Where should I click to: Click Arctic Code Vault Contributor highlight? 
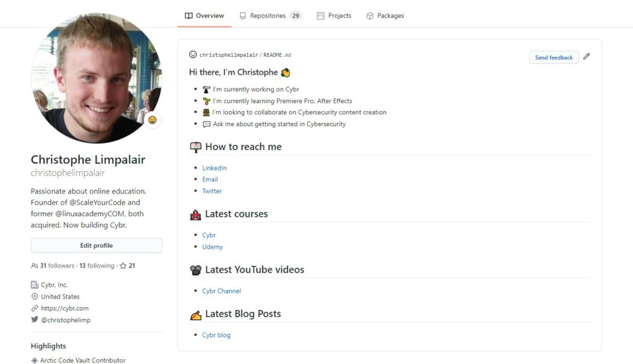[x=83, y=360]
